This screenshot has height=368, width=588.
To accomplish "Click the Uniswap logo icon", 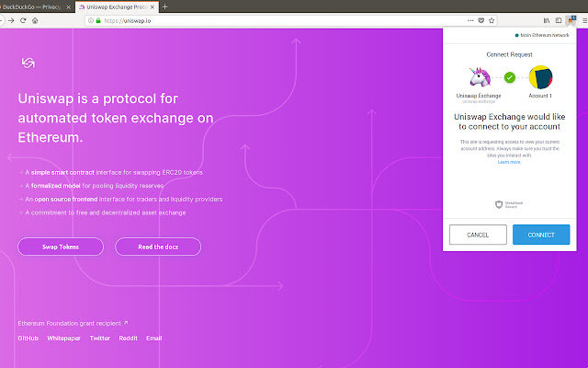I will click(28, 63).
